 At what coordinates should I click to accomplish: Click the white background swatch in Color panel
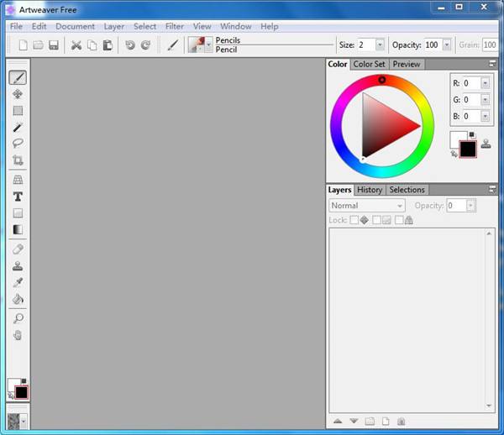455,138
